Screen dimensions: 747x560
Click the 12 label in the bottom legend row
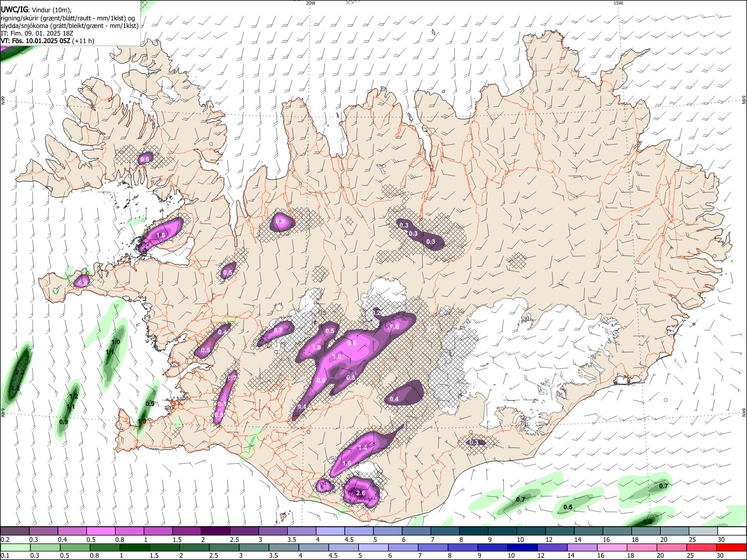pyautogui.click(x=541, y=555)
